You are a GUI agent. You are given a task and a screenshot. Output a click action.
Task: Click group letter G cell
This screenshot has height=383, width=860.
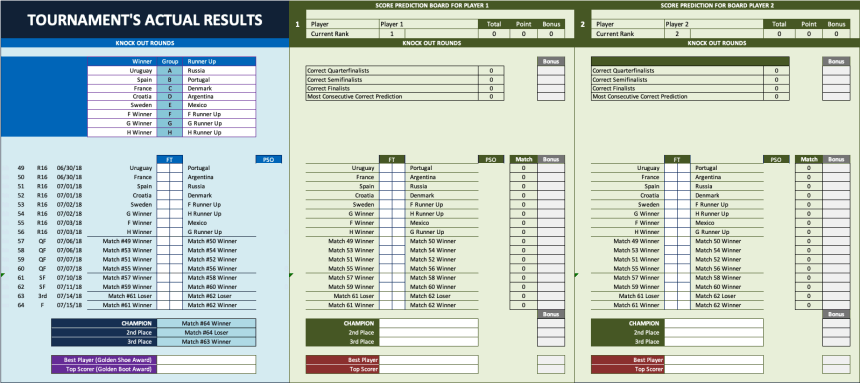(x=170, y=123)
